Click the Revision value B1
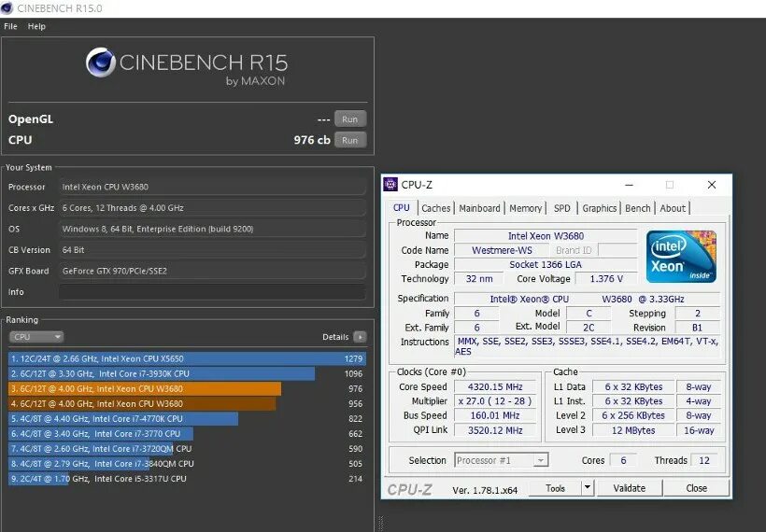The image size is (766, 532). pos(697,328)
